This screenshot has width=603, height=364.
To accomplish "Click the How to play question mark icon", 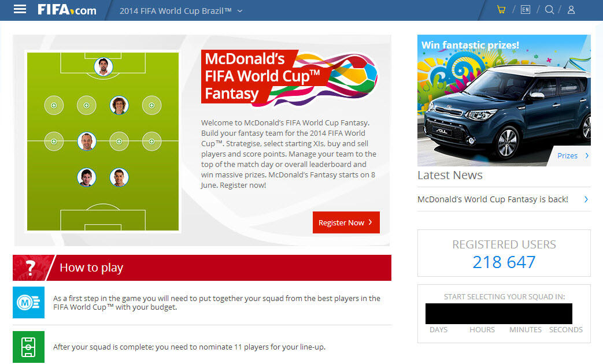I will tap(31, 268).
